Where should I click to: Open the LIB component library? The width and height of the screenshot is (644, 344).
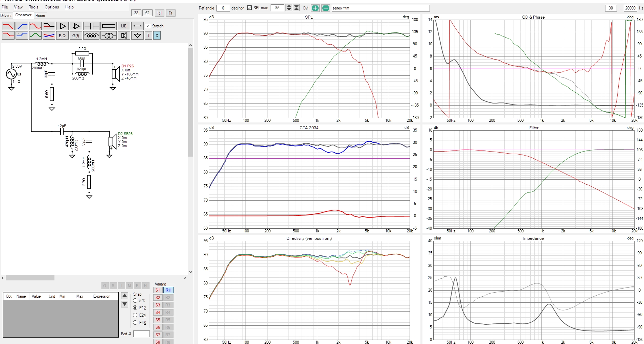124,26
